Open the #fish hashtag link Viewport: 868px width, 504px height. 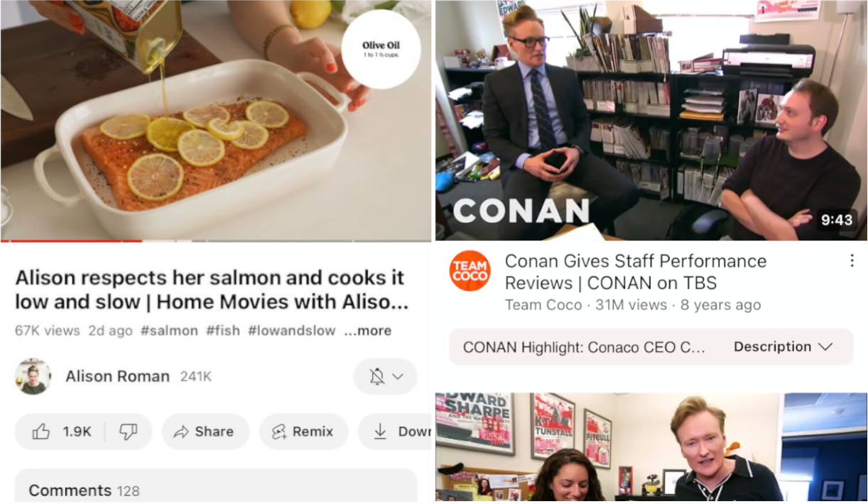pyautogui.click(x=223, y=331)
